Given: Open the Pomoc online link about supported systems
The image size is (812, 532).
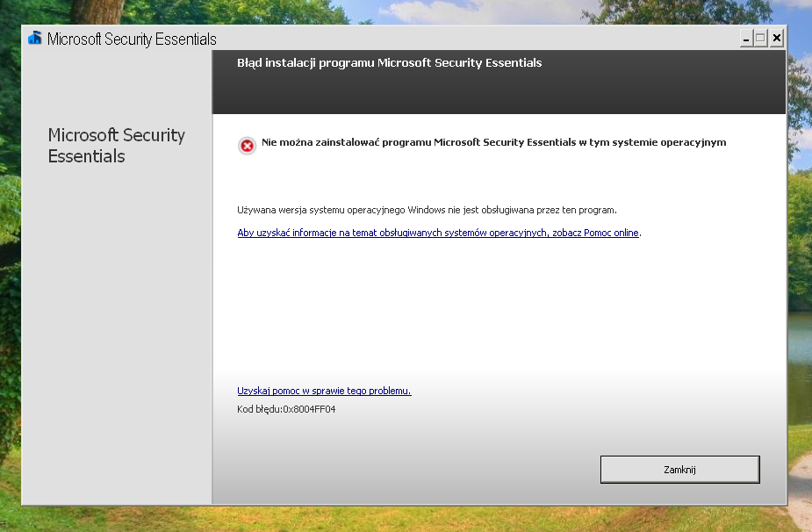Looking at the screenshot, I should [438, 233].
